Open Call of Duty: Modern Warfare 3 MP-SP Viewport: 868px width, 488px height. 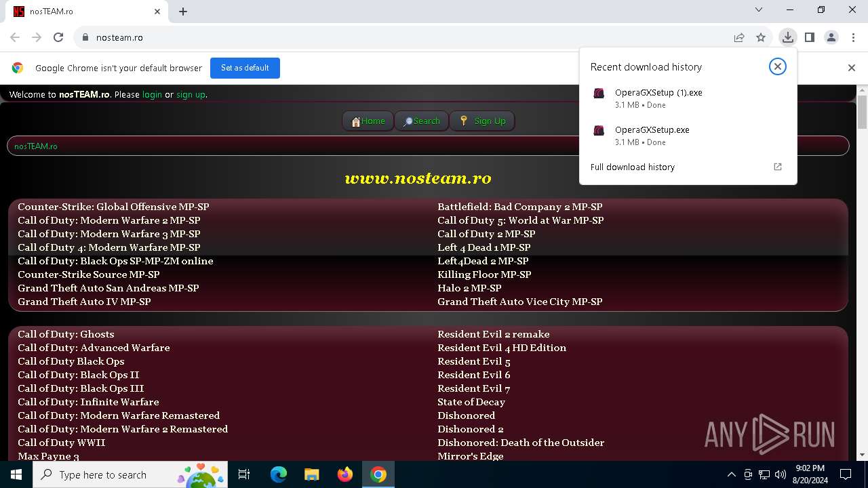point(109,234)
